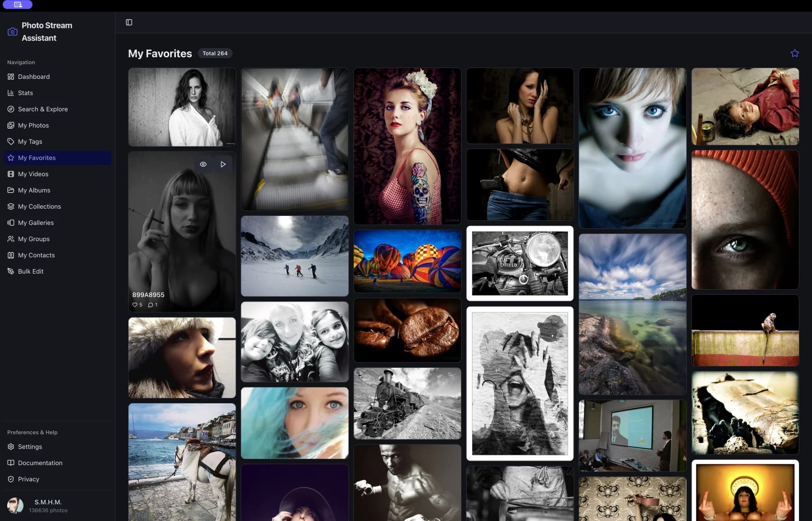Click the purple control in the top-left corner

coord(18,5)
